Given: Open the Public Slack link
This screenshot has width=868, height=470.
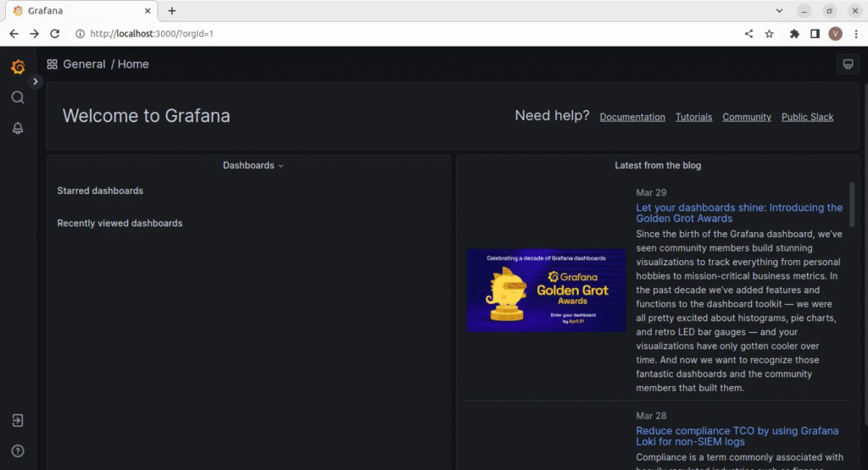Looking at the screenshot, I should pos(807,117).
